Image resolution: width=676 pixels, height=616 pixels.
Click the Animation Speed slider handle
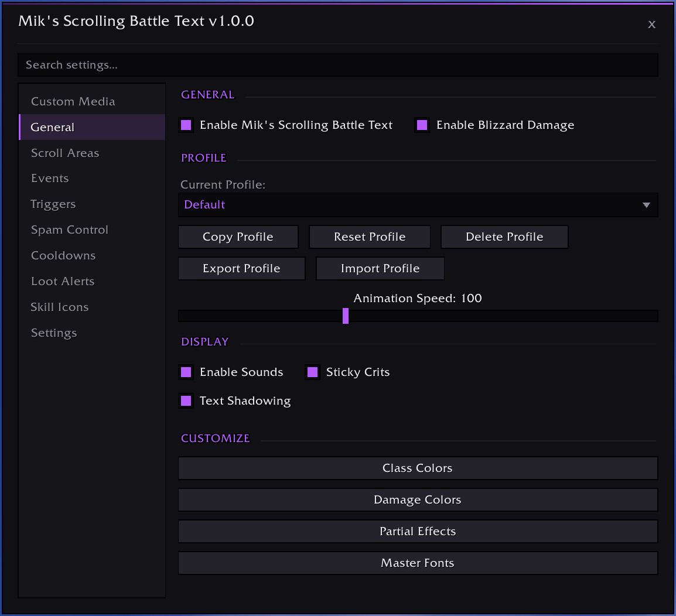point(346,316)
